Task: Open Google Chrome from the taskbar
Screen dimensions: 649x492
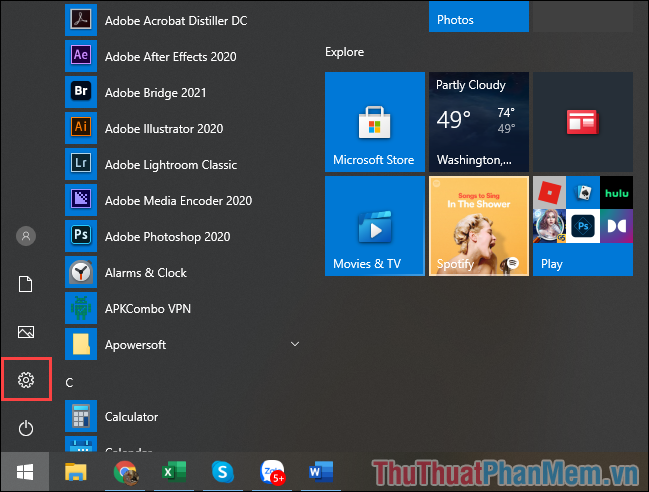Action: pyautogui.click(x=125, y=472)
